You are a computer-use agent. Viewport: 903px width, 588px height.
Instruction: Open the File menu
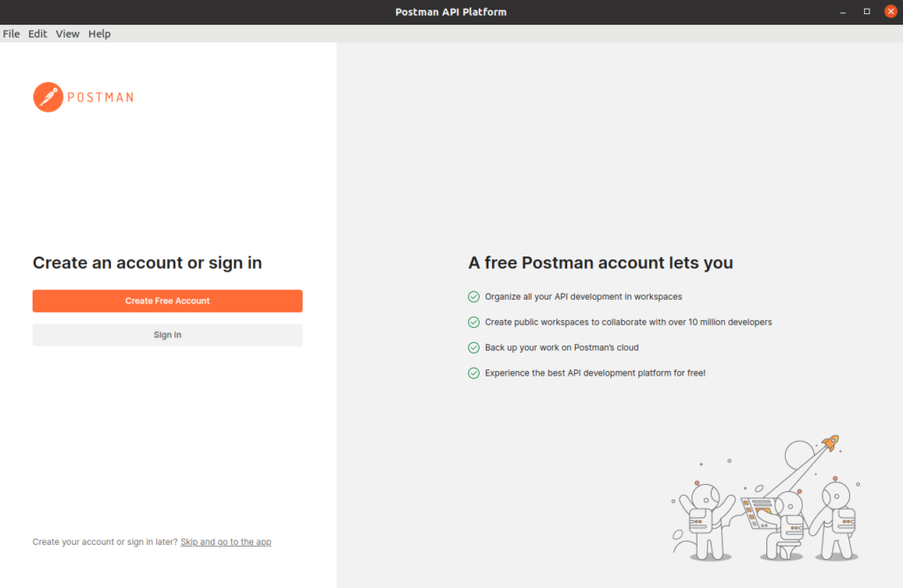tap(11, 33)
